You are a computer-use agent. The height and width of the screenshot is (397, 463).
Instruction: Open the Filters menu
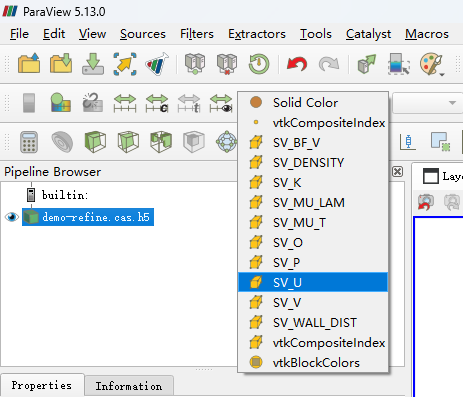coord(197,34)
